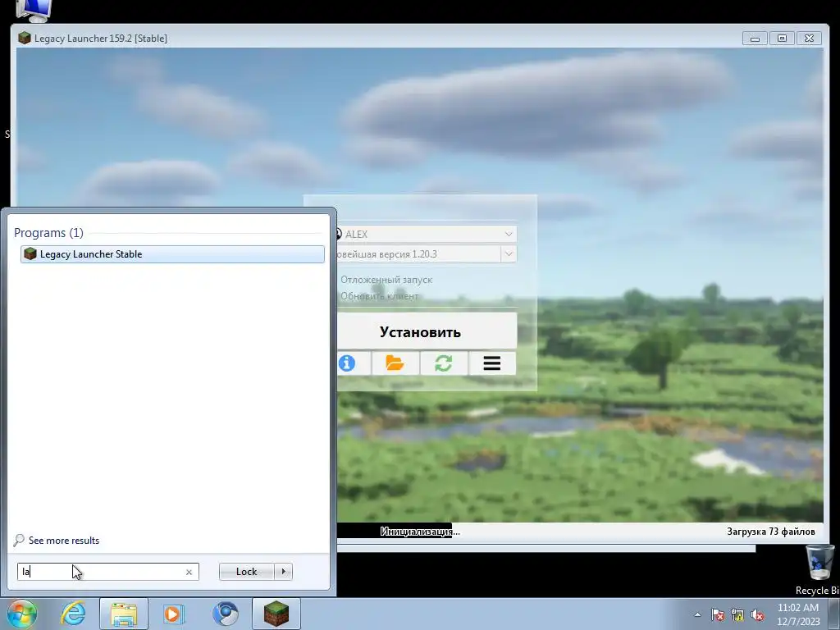Open the Legacy Launcher Stable search result
Viewport: 840px width, 630px height.
click(172, 254)
